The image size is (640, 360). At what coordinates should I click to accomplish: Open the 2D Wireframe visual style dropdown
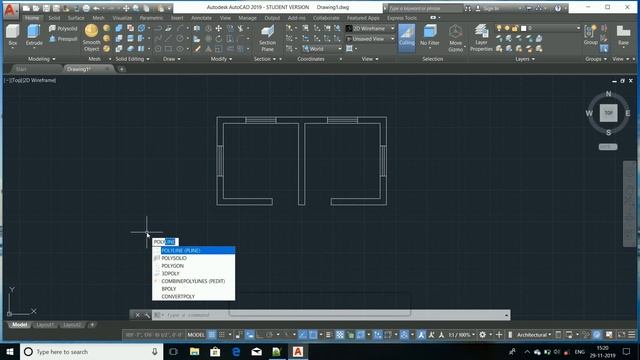point(371,29)
